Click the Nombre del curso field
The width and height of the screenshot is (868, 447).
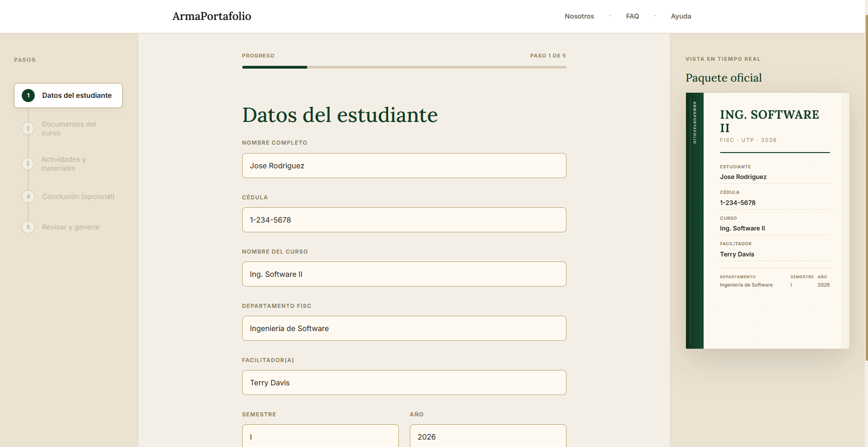(x=404, y=274)
